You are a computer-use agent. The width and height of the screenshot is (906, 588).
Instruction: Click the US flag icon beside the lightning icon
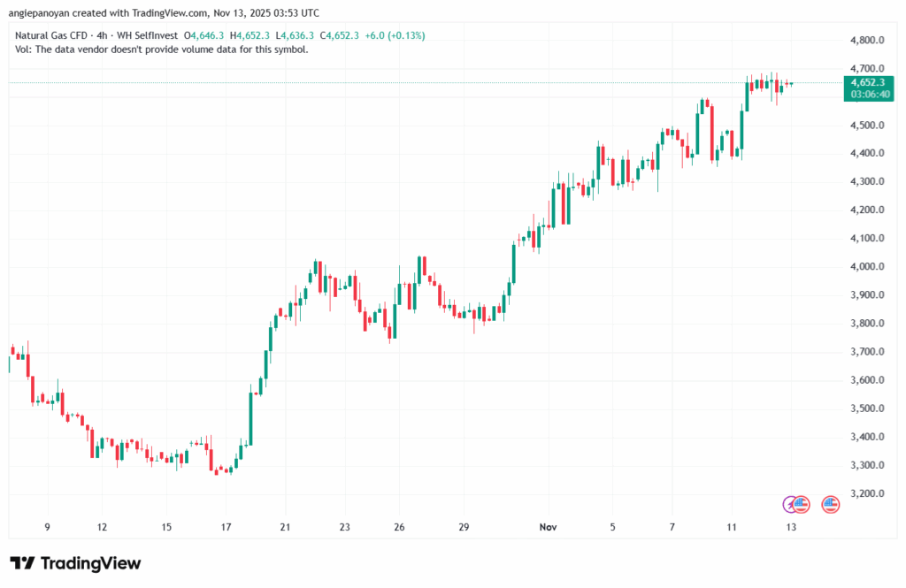pos(802,504)
